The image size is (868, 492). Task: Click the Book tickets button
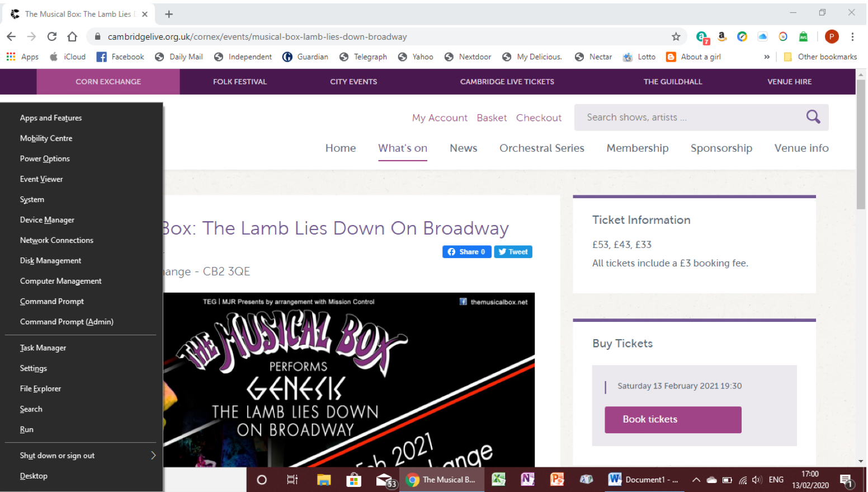pos(673,419)
